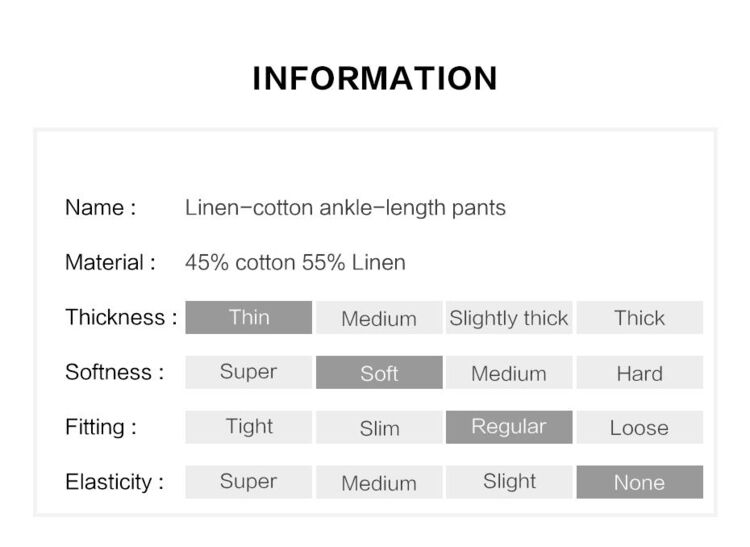Select the Slight elasticity option
750x547 pixels.
coord(509,482)
